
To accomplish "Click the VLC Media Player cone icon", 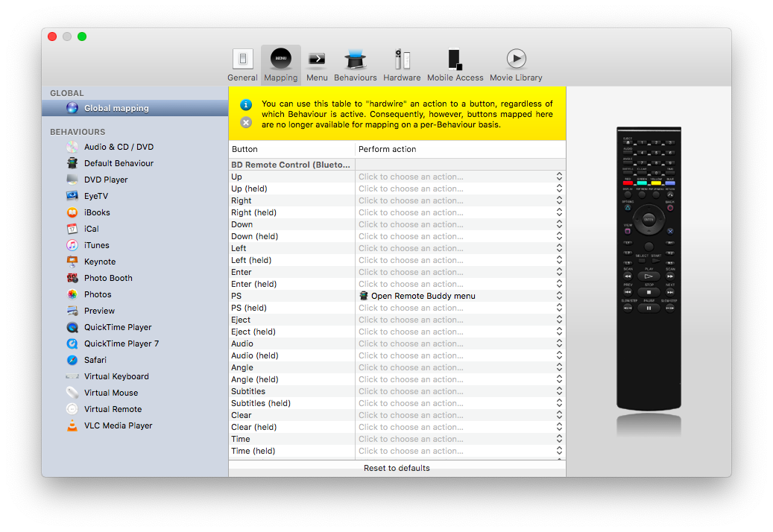I will [x=72, y=425].
